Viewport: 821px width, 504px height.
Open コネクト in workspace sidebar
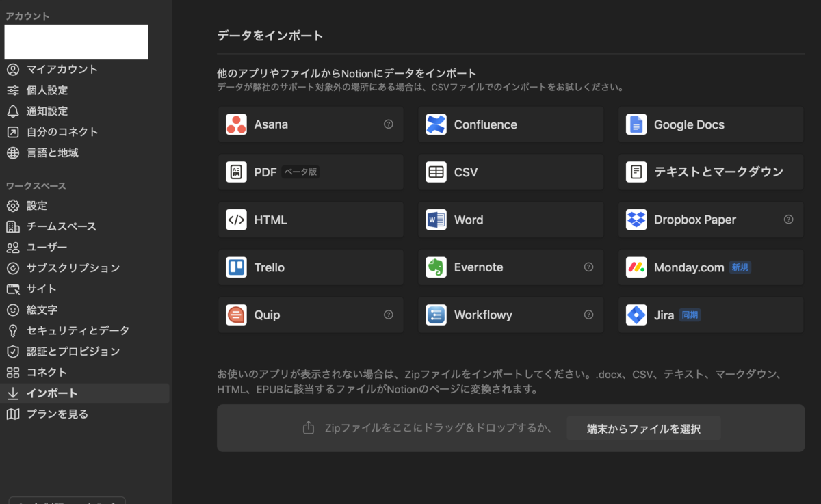click(85, 372)
